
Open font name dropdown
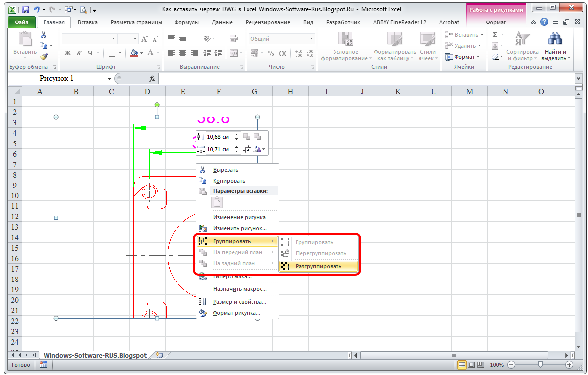113,39
